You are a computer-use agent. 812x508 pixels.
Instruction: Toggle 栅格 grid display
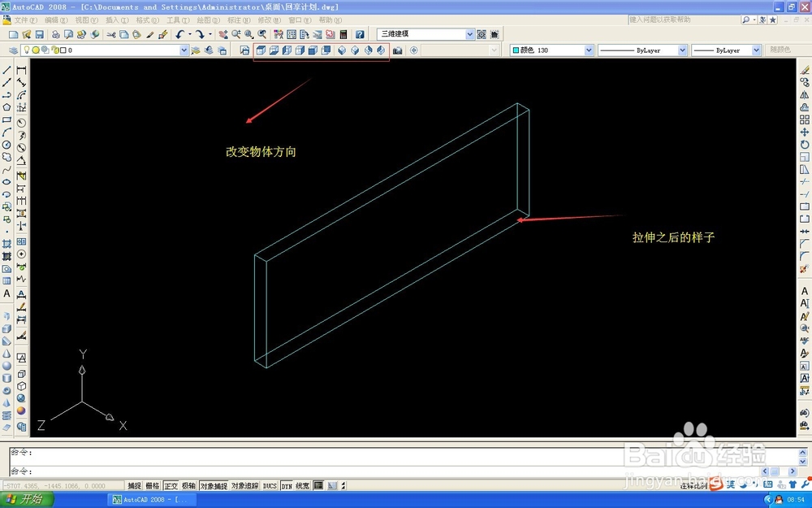153,486
